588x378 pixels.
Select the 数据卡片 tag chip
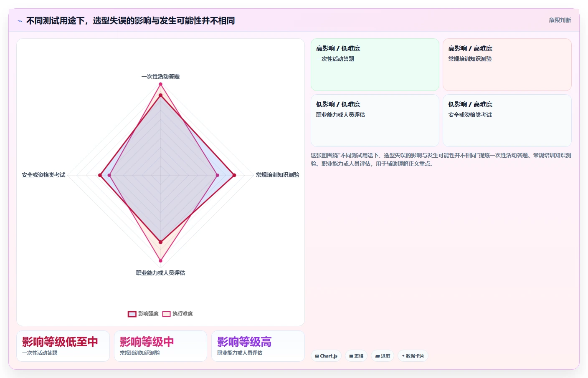pos(413,356)
